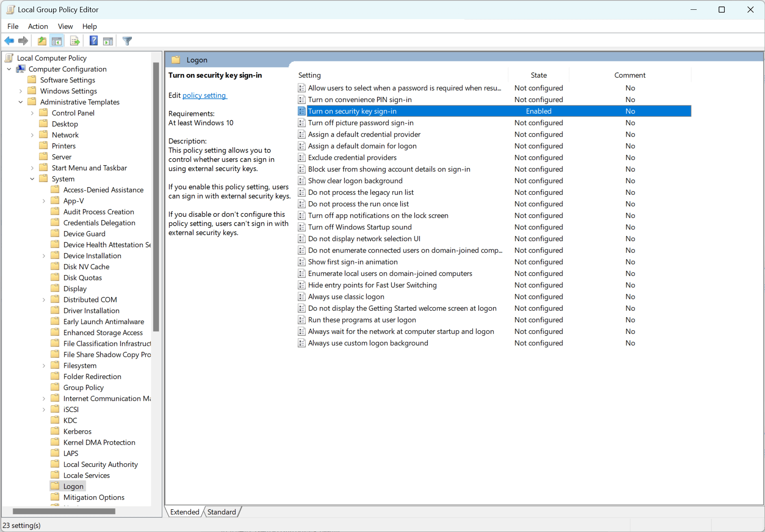Toggle the Show/Hide Console Tree icon

pos(57,41)
